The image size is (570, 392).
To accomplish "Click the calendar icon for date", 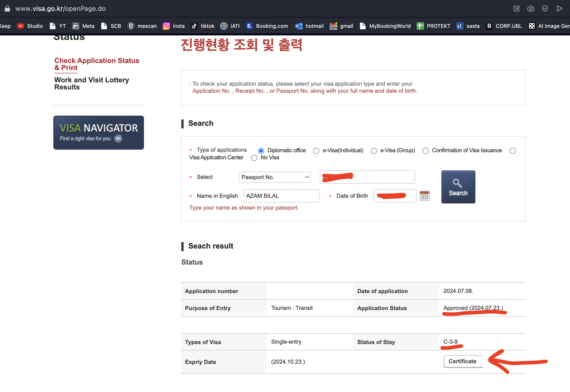I will click(x=424, y=196).
